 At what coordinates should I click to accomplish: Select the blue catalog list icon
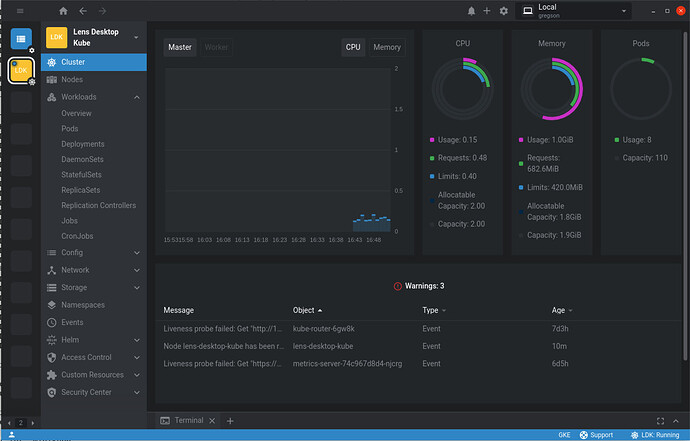(x=21, y=38)
